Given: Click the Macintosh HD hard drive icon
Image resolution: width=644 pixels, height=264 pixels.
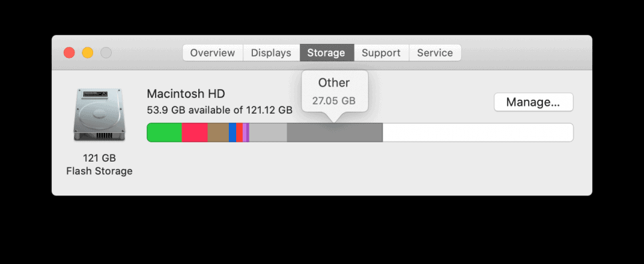Looking at the screenshot, I should 99,114.
